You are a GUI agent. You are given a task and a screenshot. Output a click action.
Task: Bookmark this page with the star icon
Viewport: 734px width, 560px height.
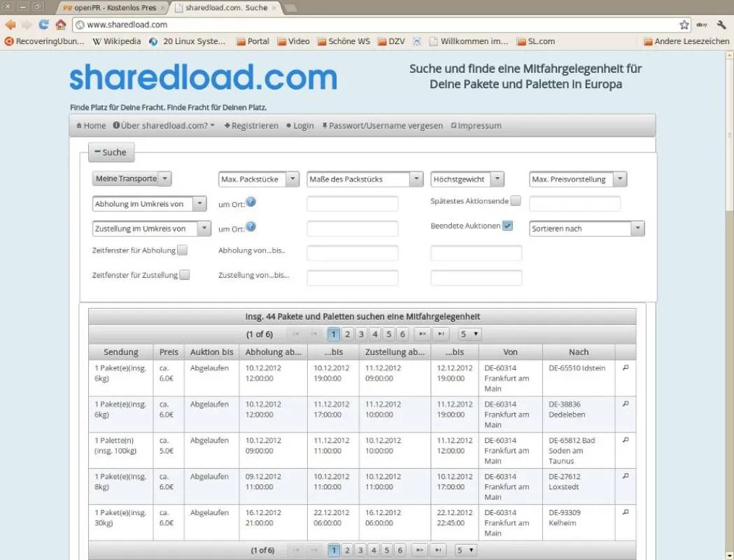pyautogui.click(x=684, y=24)
